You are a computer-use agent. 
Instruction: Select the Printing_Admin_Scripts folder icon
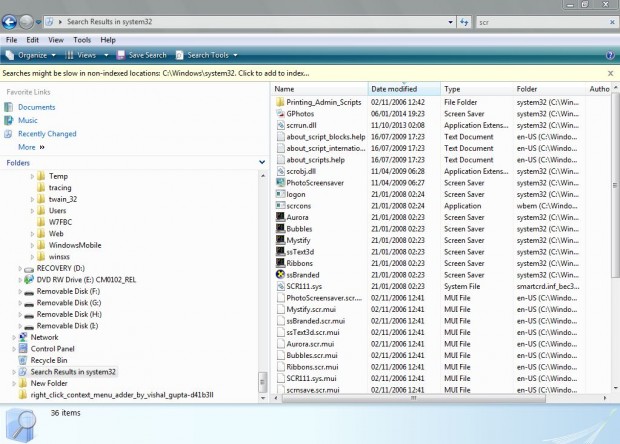(x=280, y=102)
